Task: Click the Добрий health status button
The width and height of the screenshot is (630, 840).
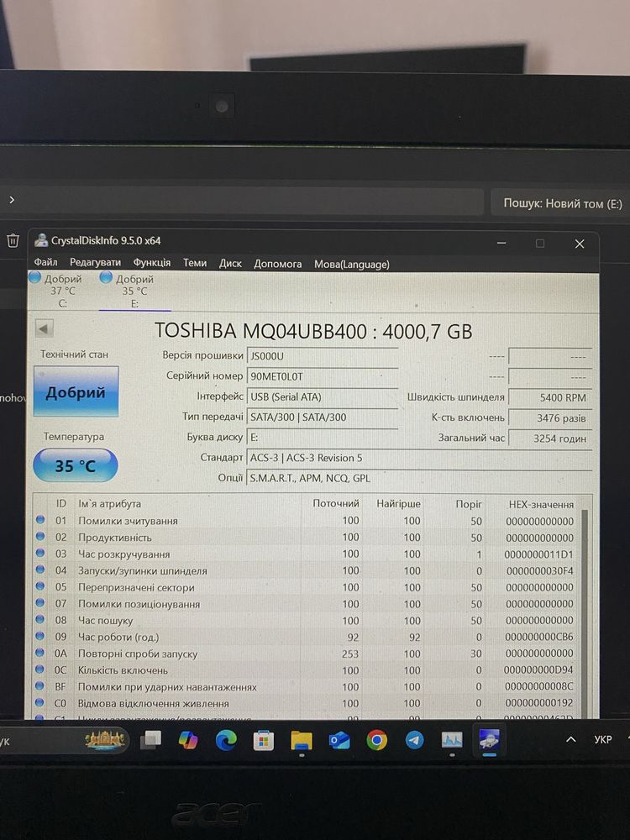Action: 76,391
